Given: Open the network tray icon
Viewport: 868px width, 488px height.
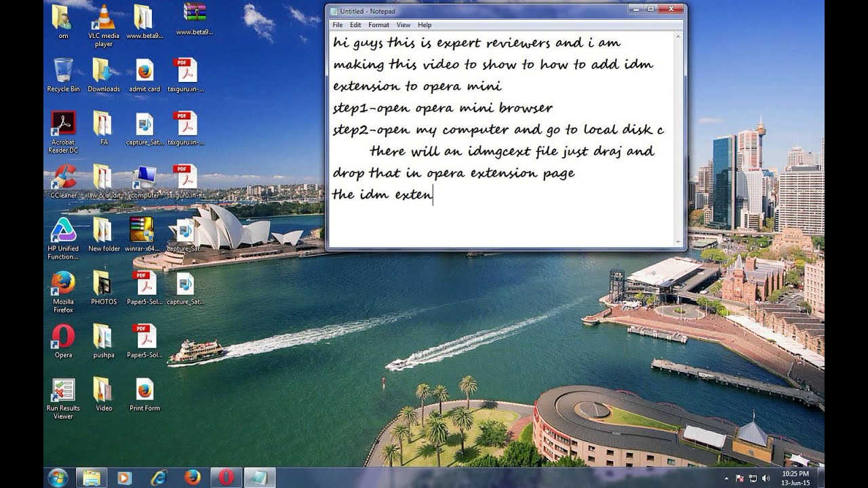Looking at the screenshot, I should (x=753, y=478).
